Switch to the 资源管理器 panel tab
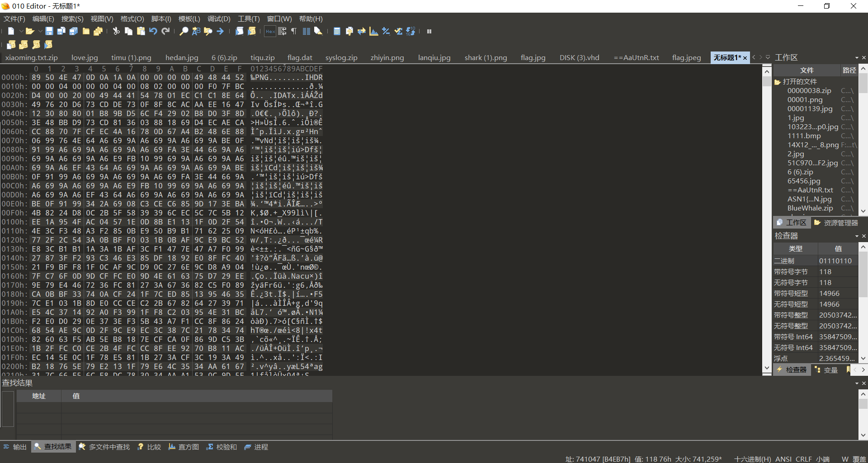The width and height of the screenshot is (868, 463). coord(836,223)
